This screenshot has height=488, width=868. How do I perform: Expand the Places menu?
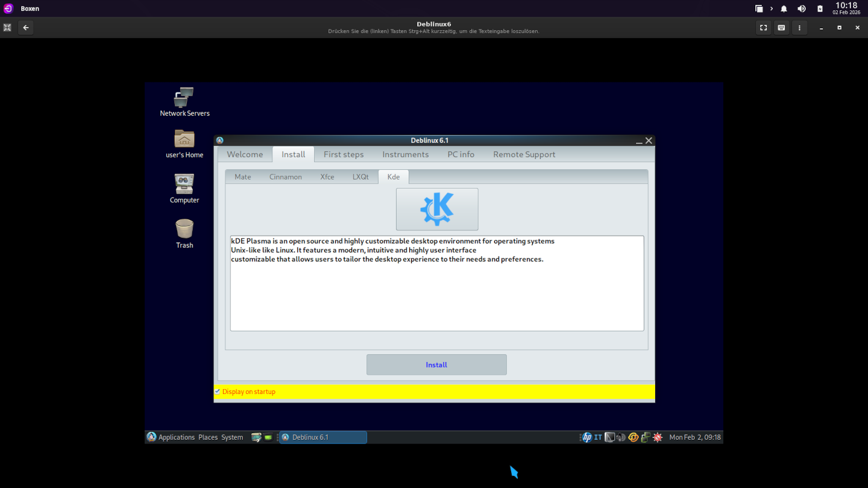(x=208, y=437)
